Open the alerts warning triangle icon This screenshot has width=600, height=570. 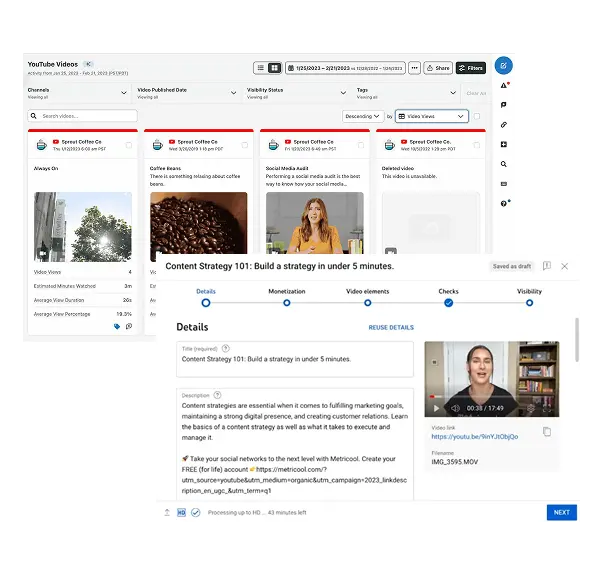point(504,85)
